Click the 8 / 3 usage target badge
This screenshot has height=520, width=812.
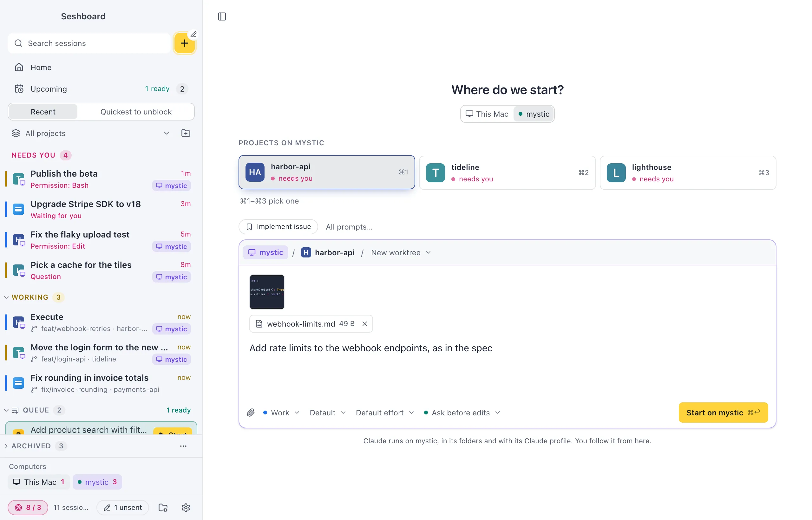pos(28,507)
